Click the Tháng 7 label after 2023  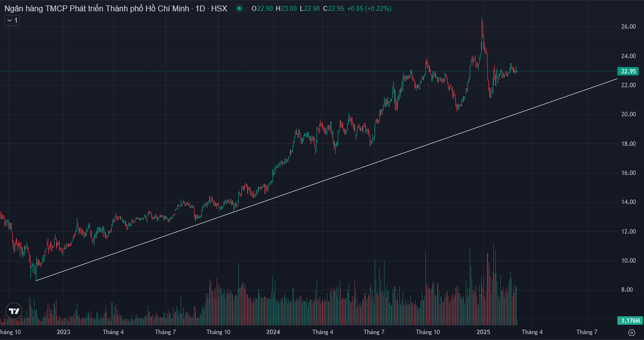[165, 332]
